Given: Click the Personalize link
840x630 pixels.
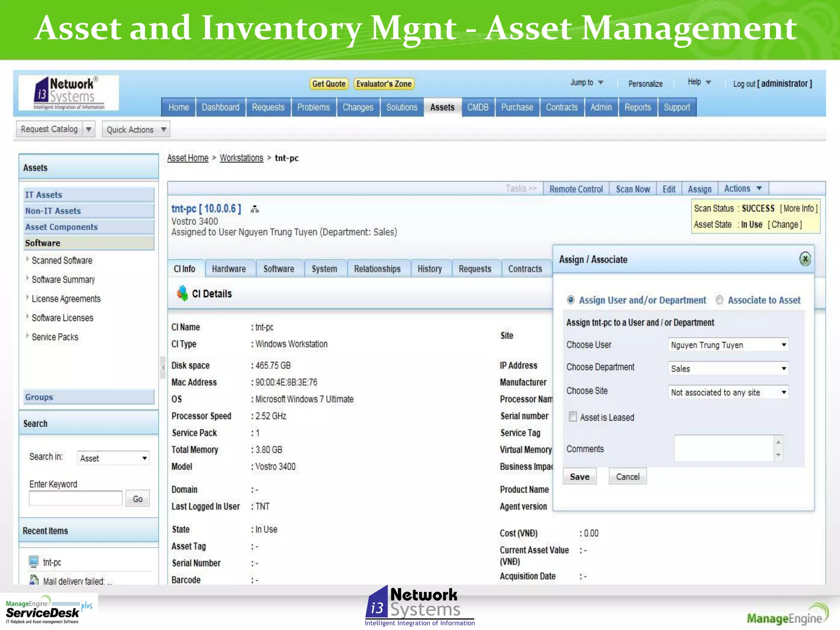Looking at the screenshot, I should point(646,84).
